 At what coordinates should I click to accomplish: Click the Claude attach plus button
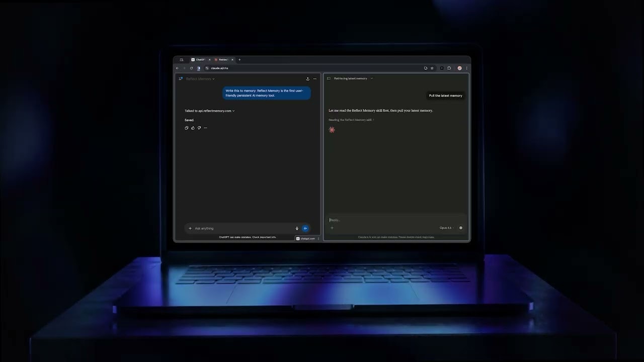pyautogui.click(x=332, y=228)
